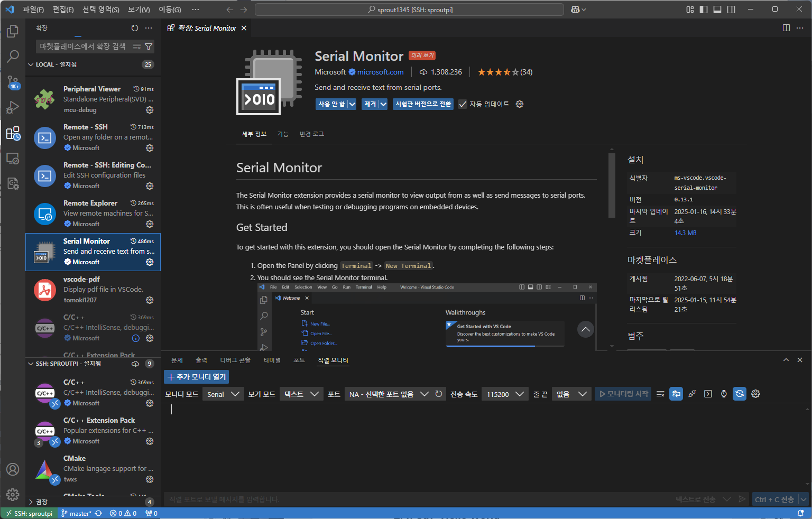Viewport: 812px width, 519px height.
Task: Toggle timestamp display in serial monitor
Action: click(724, 394)
